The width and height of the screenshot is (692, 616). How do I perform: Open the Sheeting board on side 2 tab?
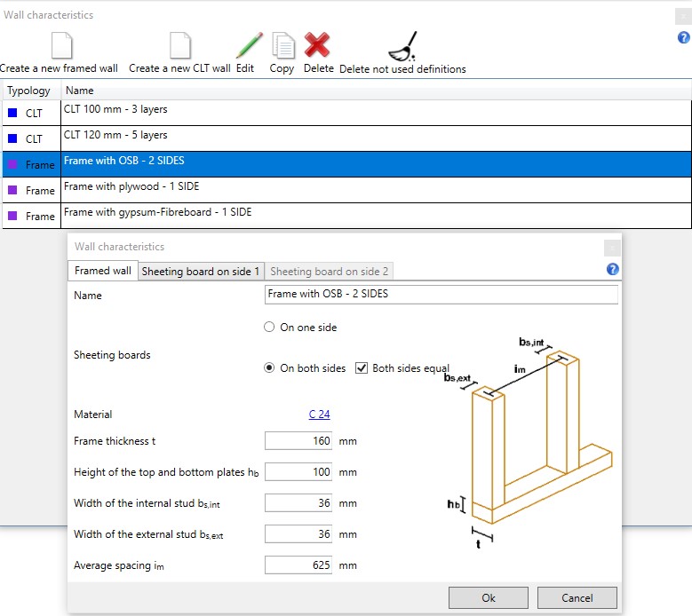[330, 272]
